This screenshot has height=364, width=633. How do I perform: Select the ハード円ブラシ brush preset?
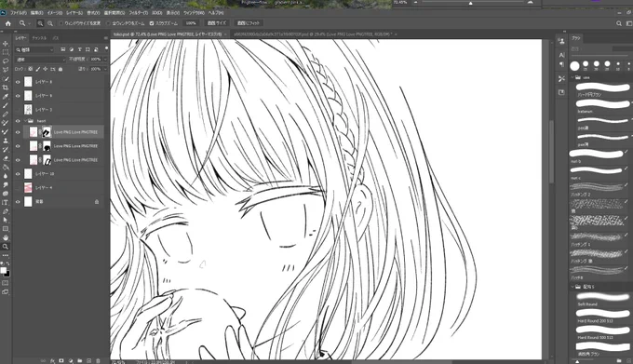tap(602, 89)
